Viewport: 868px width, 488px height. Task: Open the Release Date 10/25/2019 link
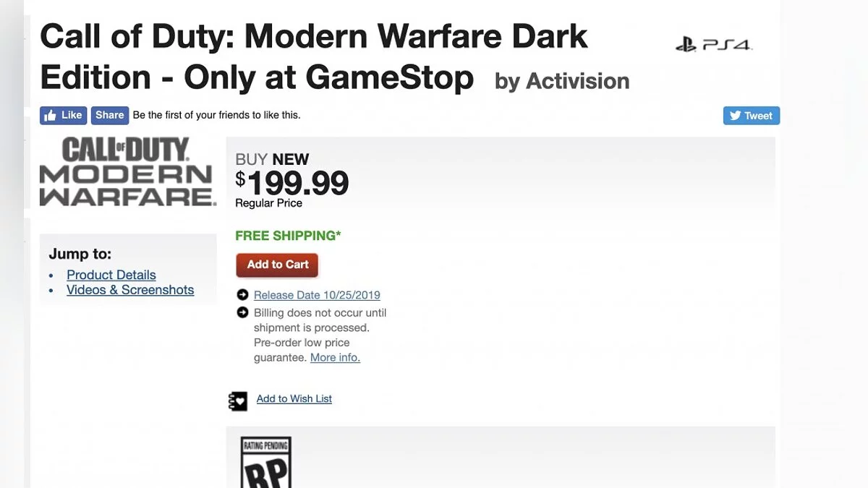[317, 295]
